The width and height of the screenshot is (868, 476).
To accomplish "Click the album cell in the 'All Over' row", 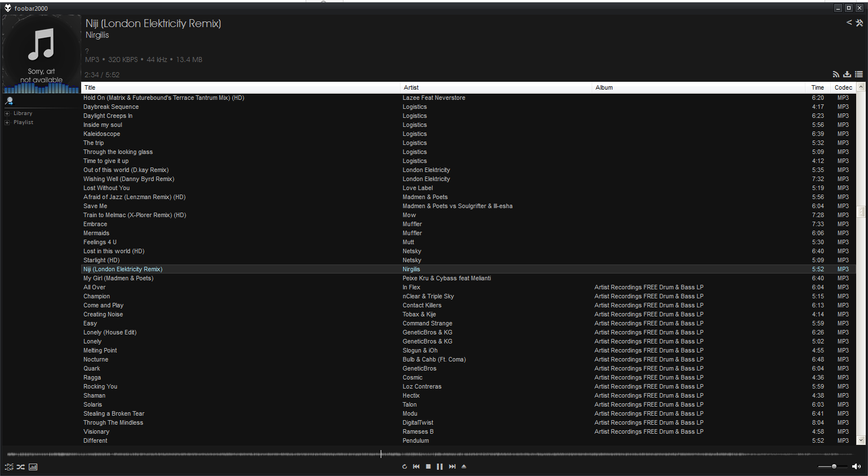I will click(x=649, y=287).
